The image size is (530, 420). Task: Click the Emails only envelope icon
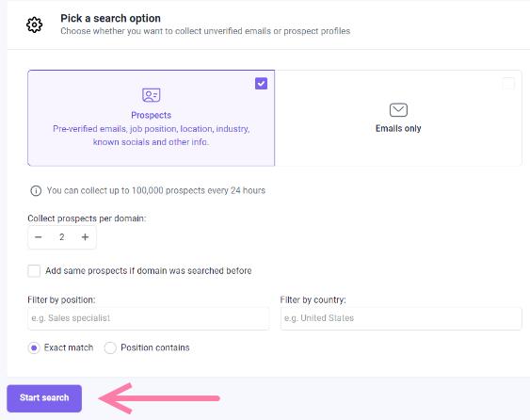(398, 110)
